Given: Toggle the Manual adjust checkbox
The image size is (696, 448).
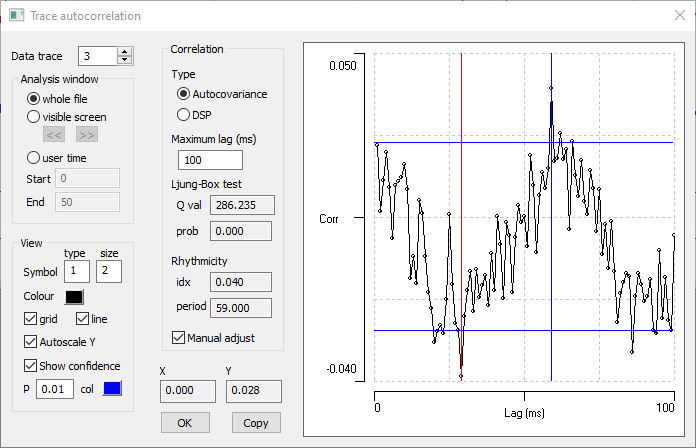Looking at the screenshot, I should (x=178, y=338).
